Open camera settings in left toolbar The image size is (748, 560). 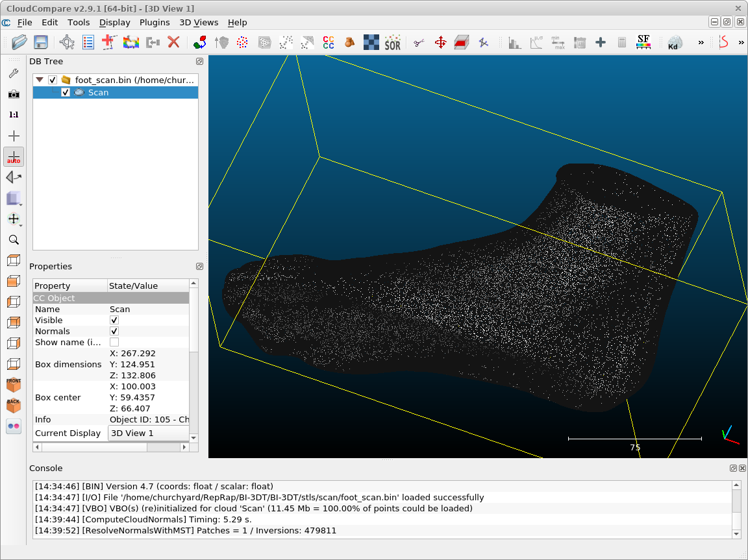point(14,94)
